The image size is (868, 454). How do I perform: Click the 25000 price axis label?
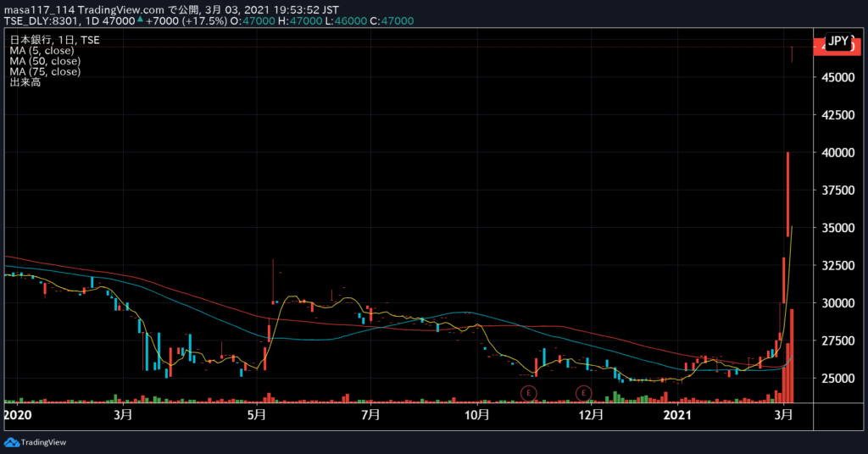tap(837, 379)
